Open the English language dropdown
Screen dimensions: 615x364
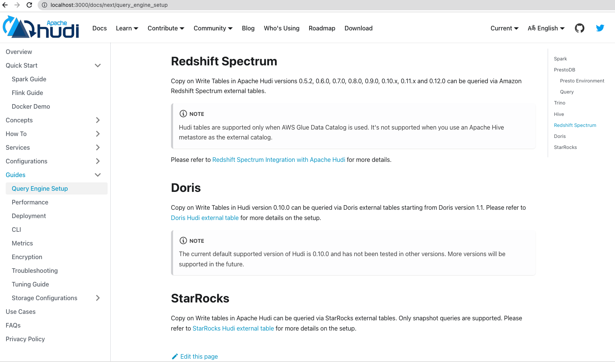546,28
